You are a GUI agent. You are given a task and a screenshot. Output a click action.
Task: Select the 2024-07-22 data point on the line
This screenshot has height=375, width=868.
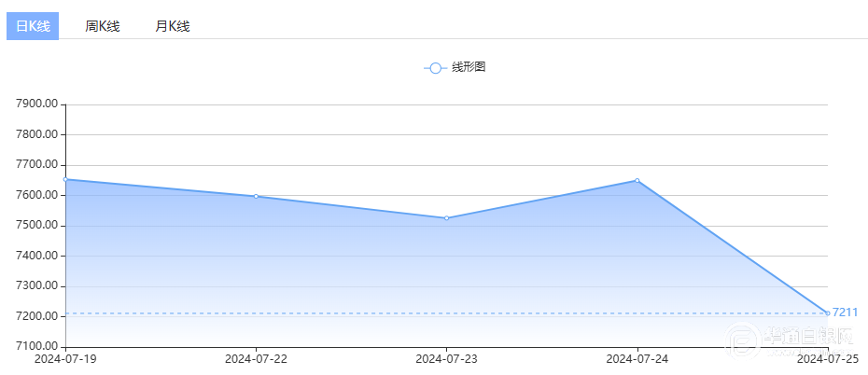(x=257, y=196)
